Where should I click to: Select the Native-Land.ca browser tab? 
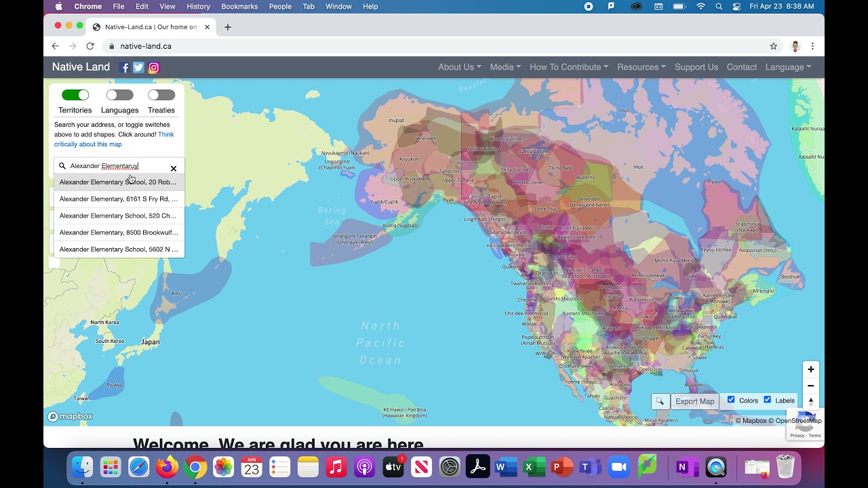(151, 27)
